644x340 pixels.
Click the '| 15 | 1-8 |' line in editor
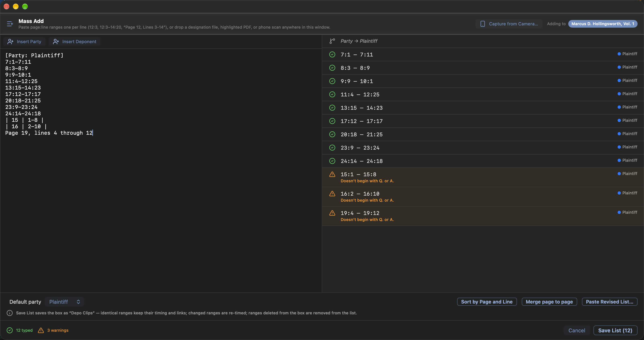click(x=25, y=120)
